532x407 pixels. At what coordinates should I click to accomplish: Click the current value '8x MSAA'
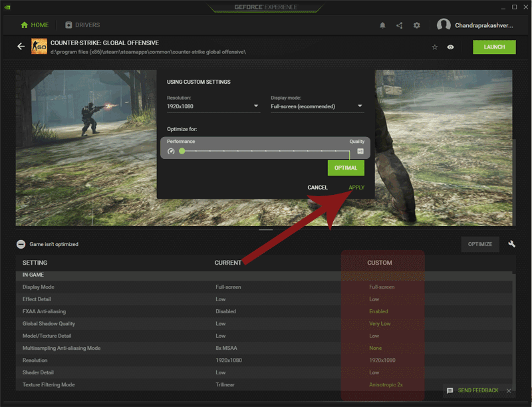point(226,348)
